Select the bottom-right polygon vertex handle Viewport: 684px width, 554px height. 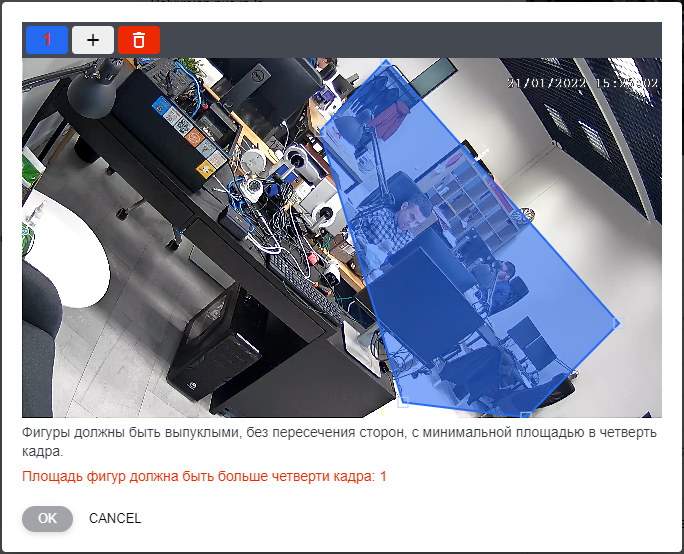click(525, 413)
